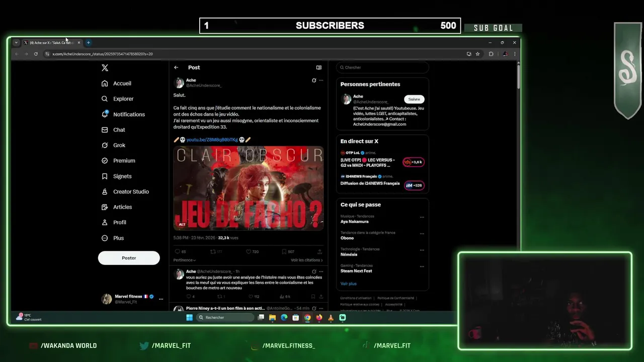The image size is (644, 362).
Task: Open Creator Studio
Action: 125,192
